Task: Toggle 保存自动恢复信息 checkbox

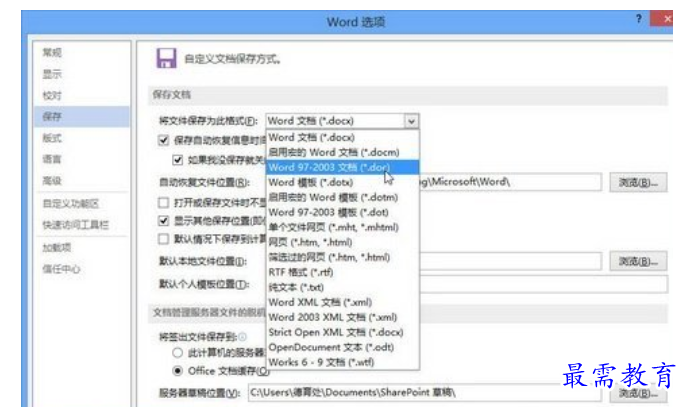Action: tap(164, 140)
